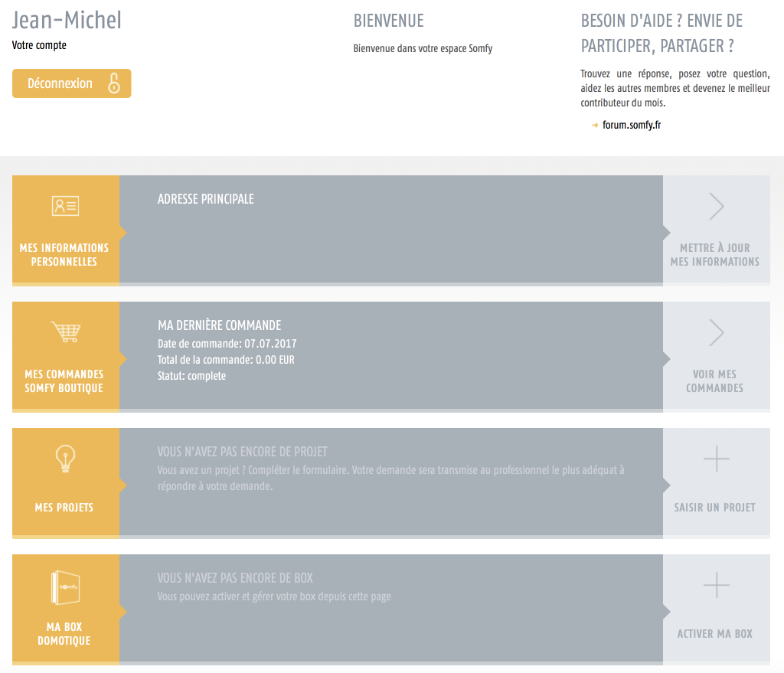The width and height of the screenshot is (784, 673).
Task: Open Mes Commandes Somfy Boutique
Action: (66, 357)
